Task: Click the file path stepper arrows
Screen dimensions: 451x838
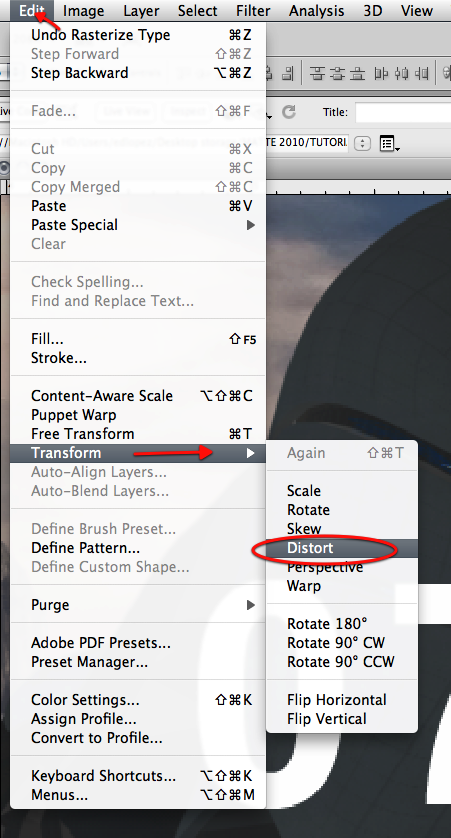Action: pos(362,143)
